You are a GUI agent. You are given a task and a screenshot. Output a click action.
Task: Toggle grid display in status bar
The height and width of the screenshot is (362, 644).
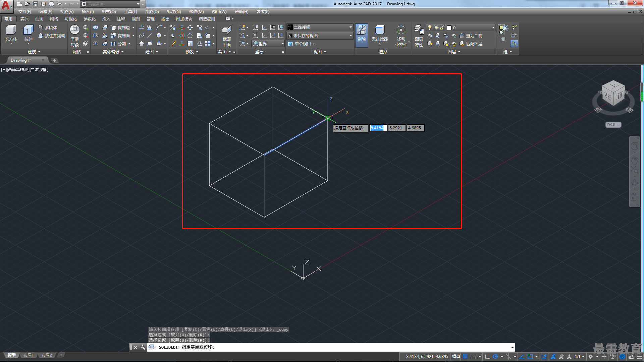[x=465, y=357]
